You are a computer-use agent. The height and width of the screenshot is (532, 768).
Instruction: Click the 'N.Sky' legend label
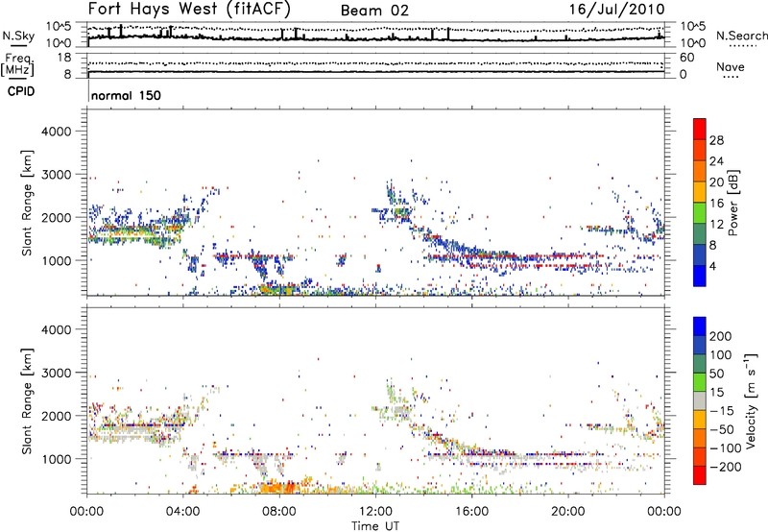tap(18, 36)
